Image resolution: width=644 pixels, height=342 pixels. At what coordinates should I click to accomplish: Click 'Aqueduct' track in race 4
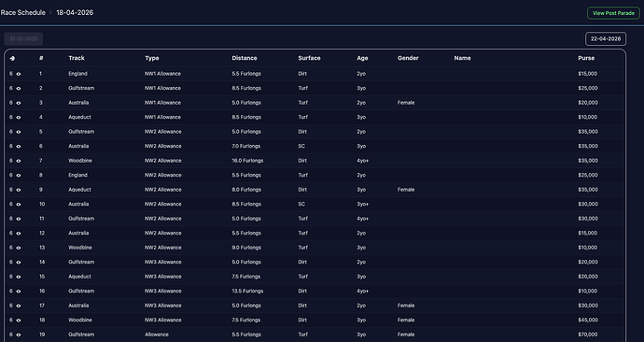79,117
